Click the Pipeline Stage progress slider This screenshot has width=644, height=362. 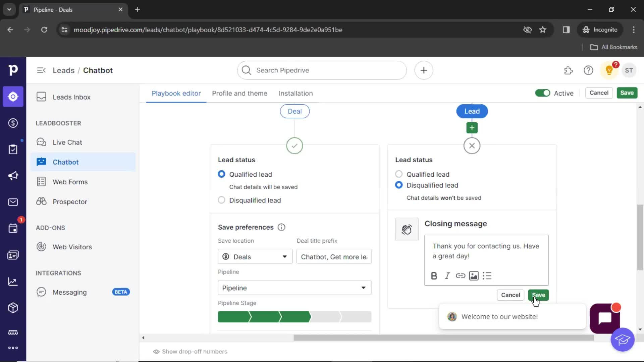coord(294,316)
